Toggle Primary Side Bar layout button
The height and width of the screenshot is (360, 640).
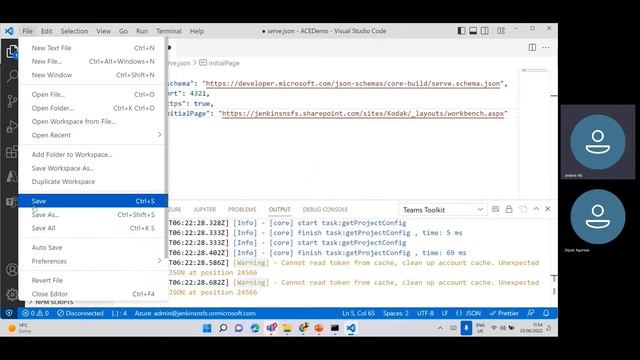coord(461,31)
